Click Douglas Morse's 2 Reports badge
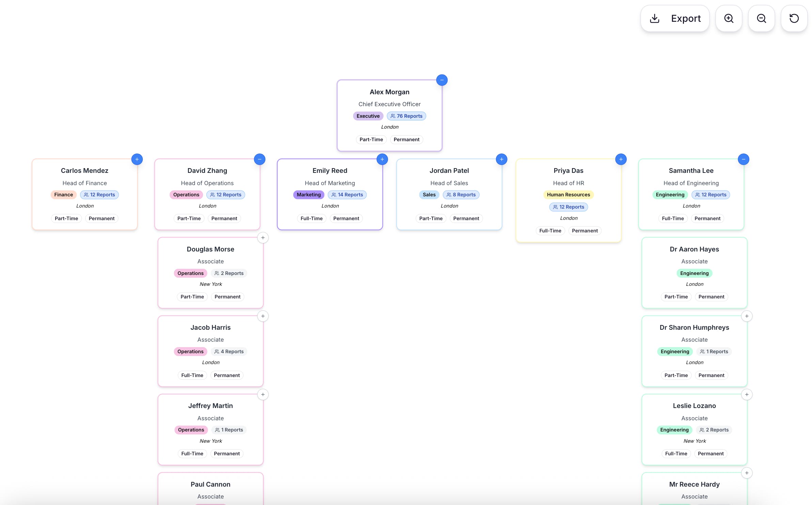The width and height of the screenshot is (812, 505). pyautogui.click(x=229, y=273)
